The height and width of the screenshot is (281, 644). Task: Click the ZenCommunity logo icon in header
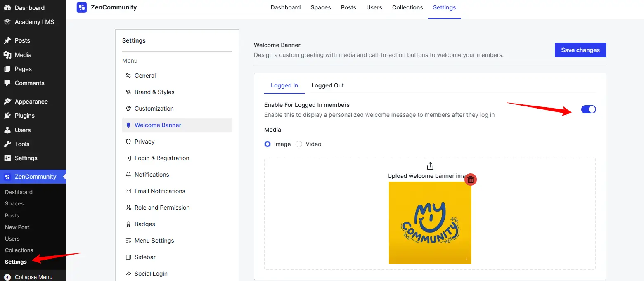(x=82, y=7)
